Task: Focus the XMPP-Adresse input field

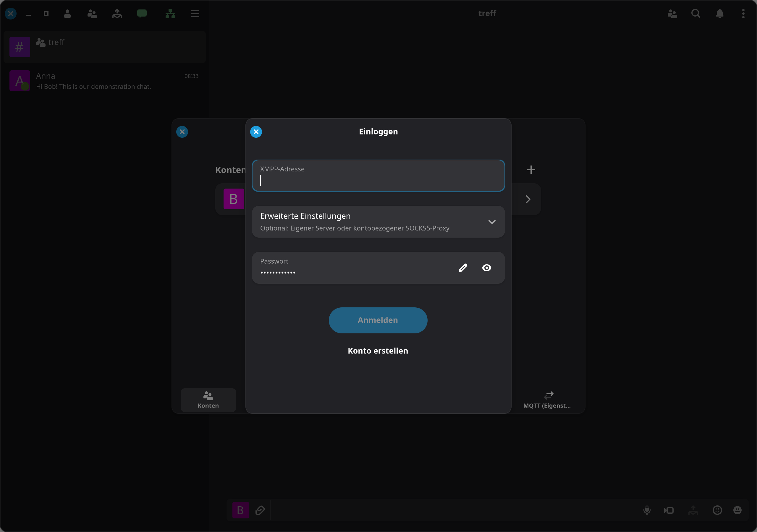Action: 378,176
